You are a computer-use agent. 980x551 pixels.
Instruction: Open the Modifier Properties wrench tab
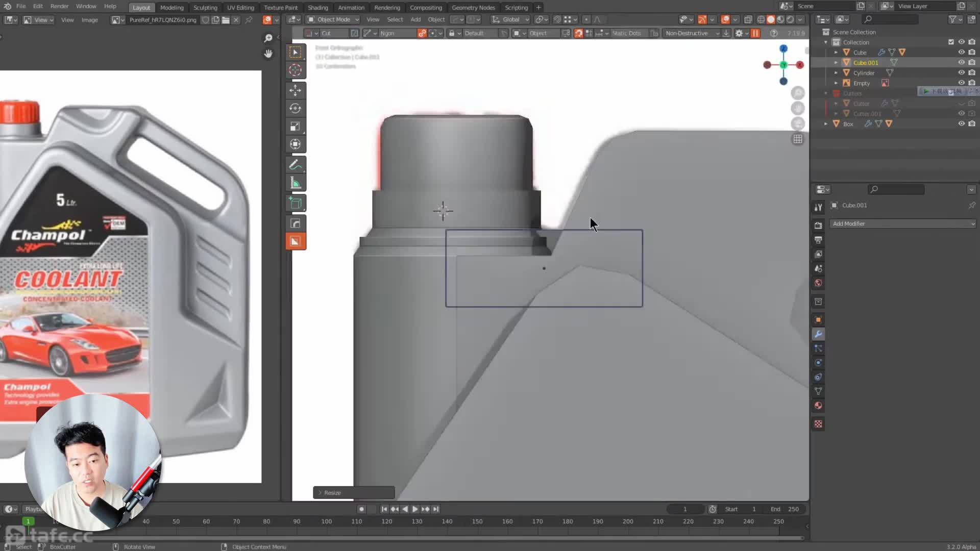(818, 334)
